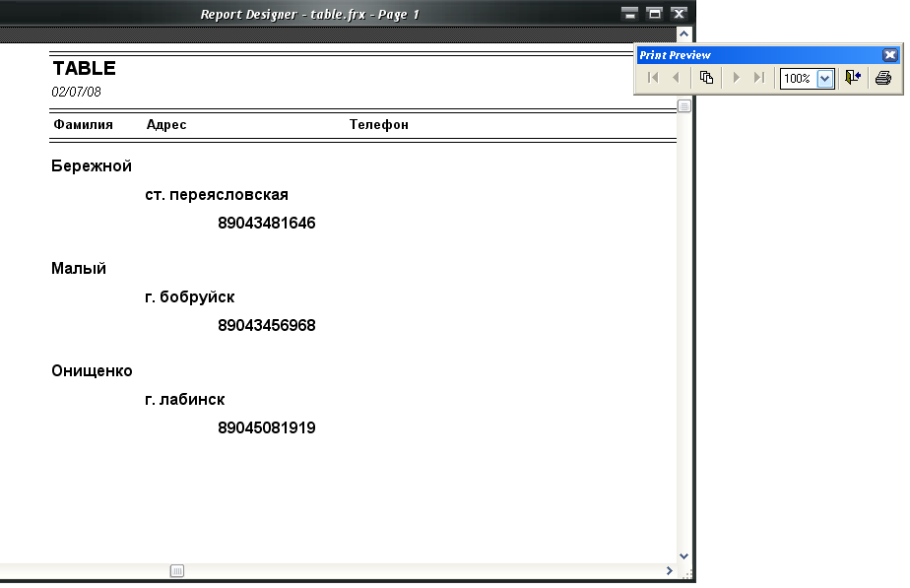Close the Print Preview toolbar
The height and width of the screenshot is (588, 910).
pyautogui.click(x=890, y=55)
